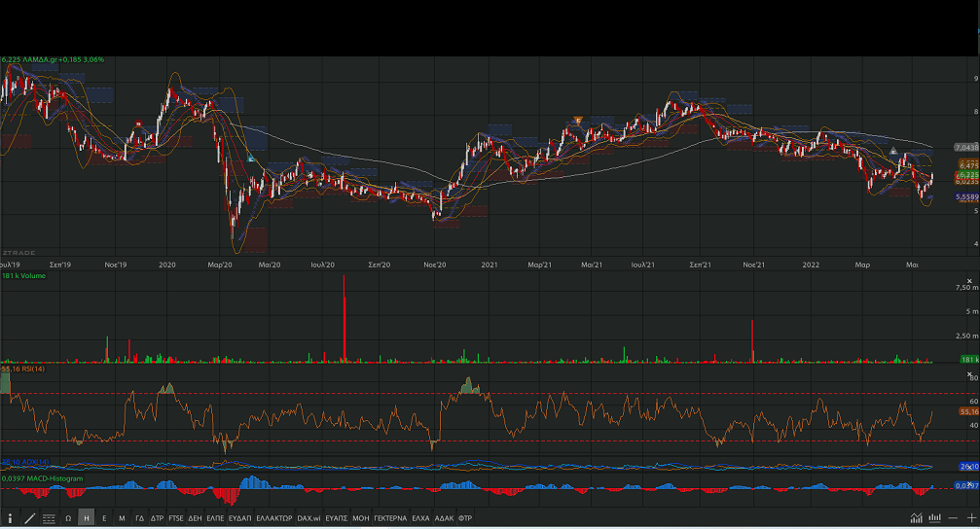Toggle the Ω timeframe button
The image size is (980, 529).
[68, 518]
